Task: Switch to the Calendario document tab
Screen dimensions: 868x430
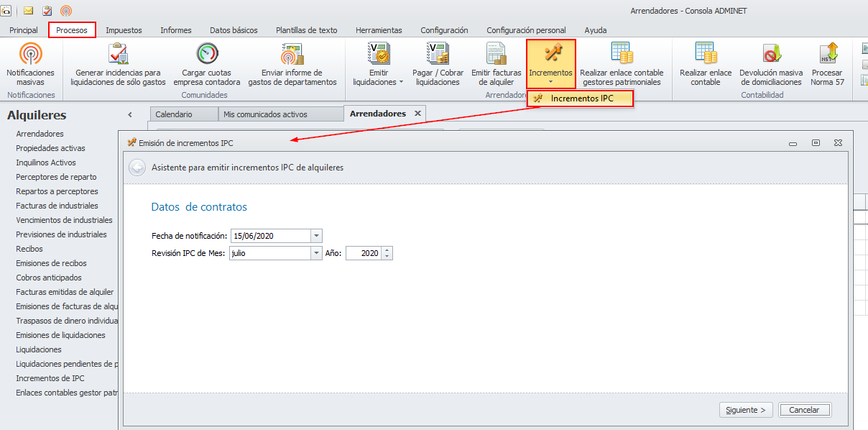Action: (183, 114)
